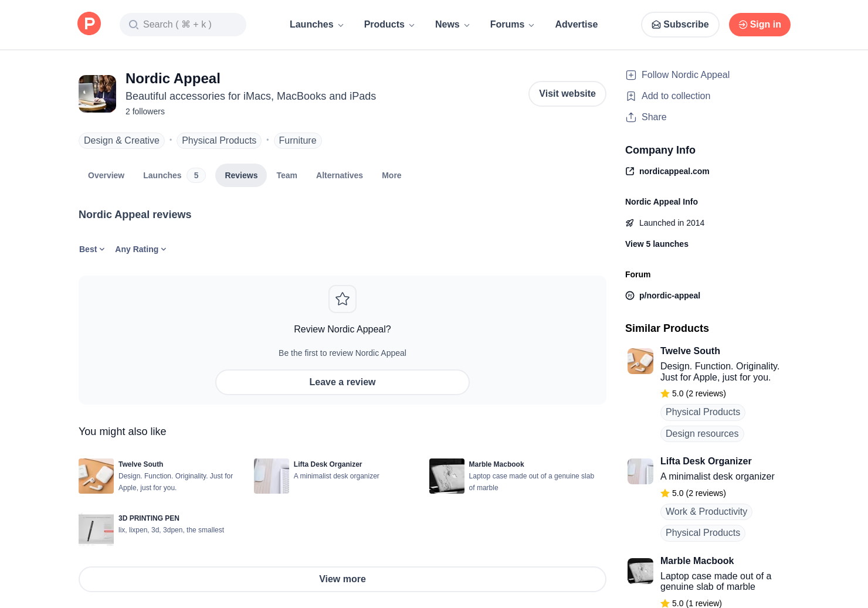Open the p/nordic-appeal forum link
The height and width of the screenshot is (608, 868).
click(x=670, y=295)
